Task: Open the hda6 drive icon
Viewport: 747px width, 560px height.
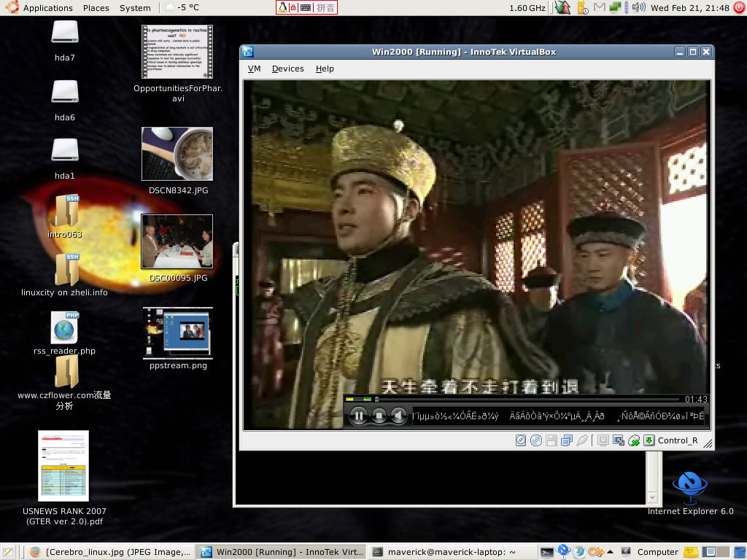Action: pos(65,92)
